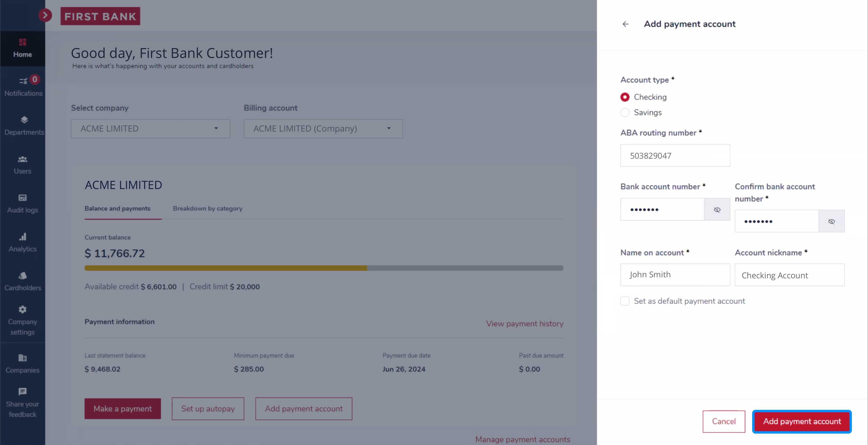Open the Analytics chart icon
This screenshot has width=868, height=445.
click(x=23, y=237)
